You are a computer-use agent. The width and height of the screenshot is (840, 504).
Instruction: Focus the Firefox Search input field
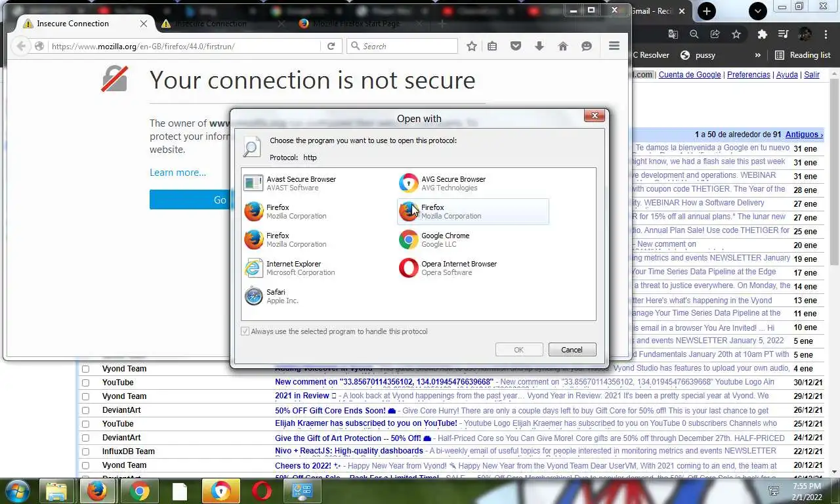402,46
